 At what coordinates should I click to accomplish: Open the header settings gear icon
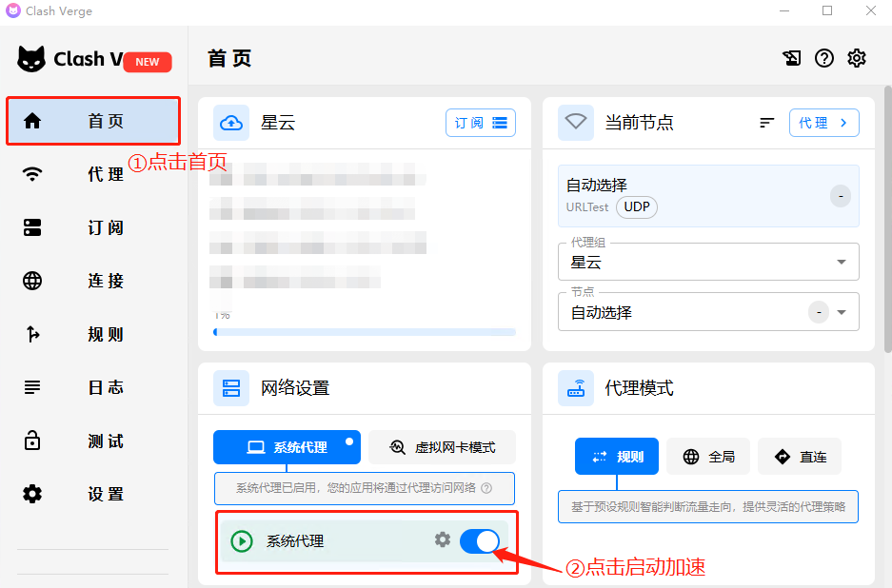point(857,58)
